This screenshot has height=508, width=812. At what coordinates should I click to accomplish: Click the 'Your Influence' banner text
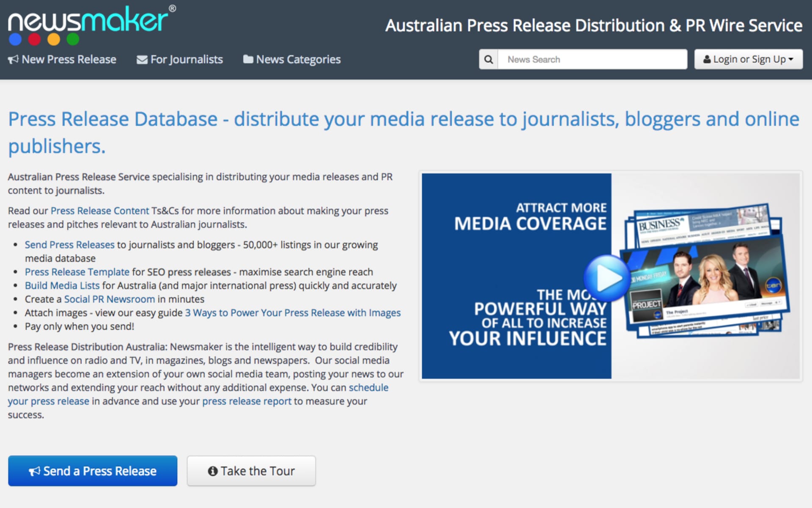(x=528, y=338)
